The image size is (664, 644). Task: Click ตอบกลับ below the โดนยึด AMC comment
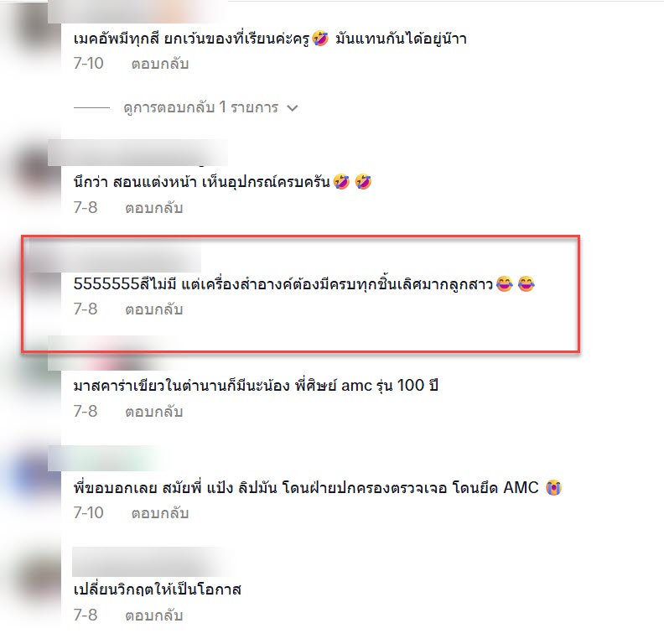[159, 513]
